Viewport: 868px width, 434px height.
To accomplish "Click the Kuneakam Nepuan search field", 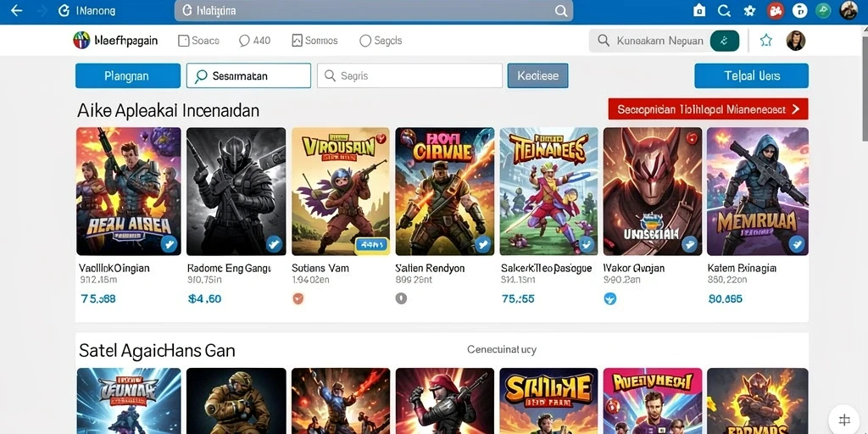I will [648, 41].
